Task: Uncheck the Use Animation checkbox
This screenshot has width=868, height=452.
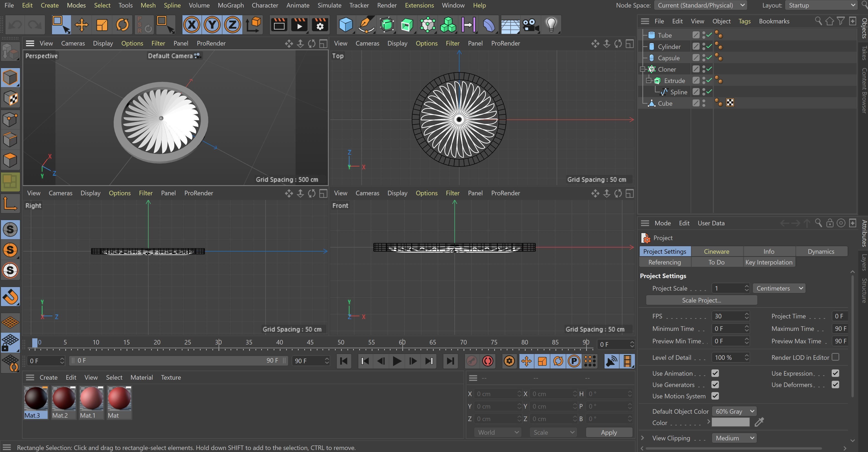Action: pos(715,373)
